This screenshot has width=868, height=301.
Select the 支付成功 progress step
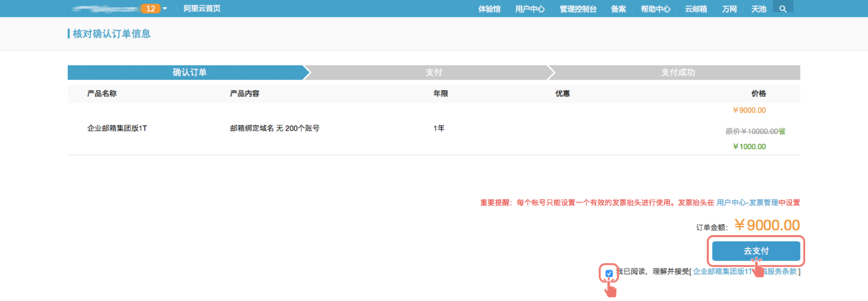click(x=678, y=72)
